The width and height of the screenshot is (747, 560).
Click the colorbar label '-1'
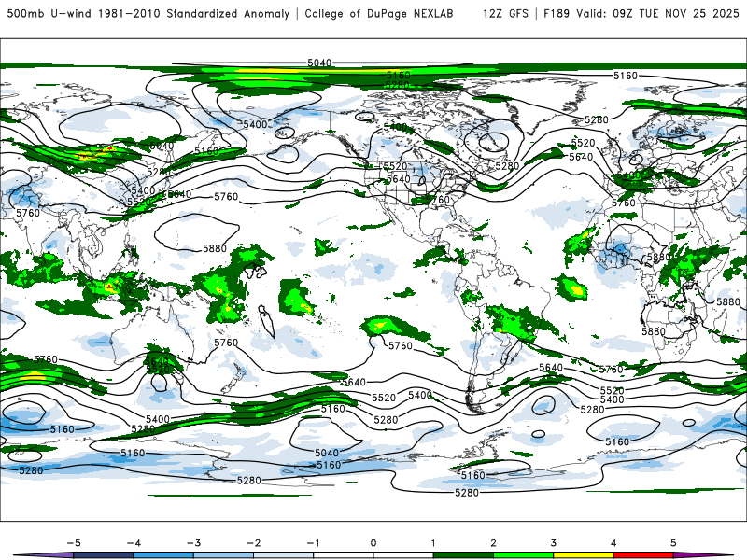(313, 543)
